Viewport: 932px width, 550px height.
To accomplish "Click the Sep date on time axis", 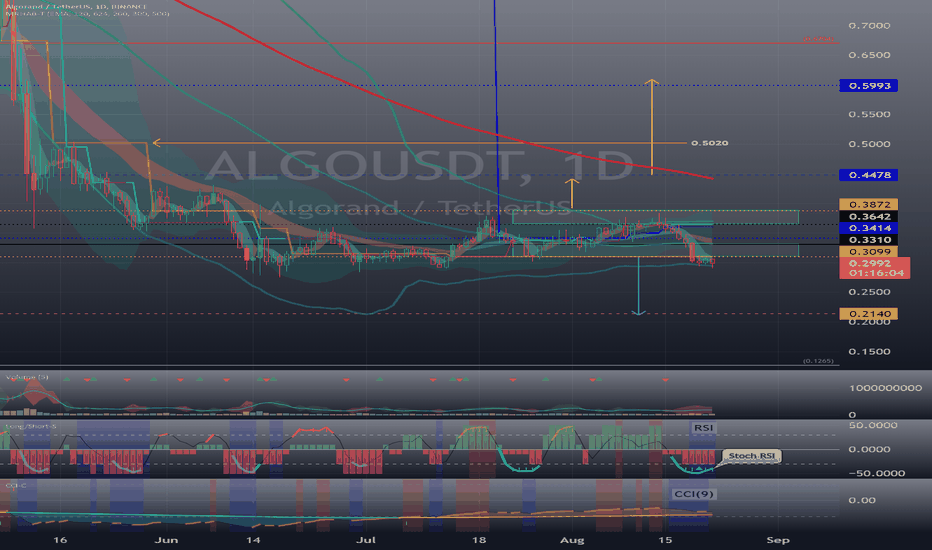I will point(778,540).
